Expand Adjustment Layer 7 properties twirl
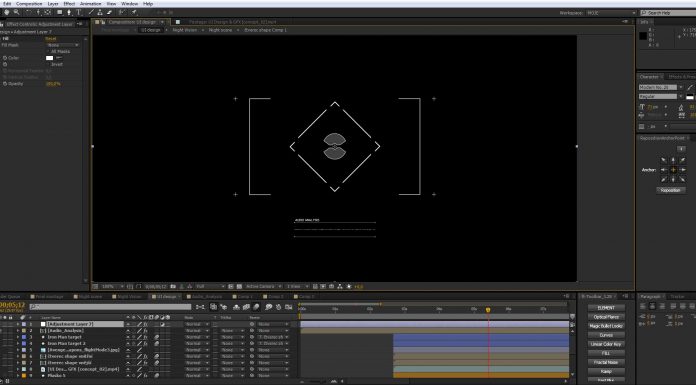696x385 pixels. tap(18, 324)
